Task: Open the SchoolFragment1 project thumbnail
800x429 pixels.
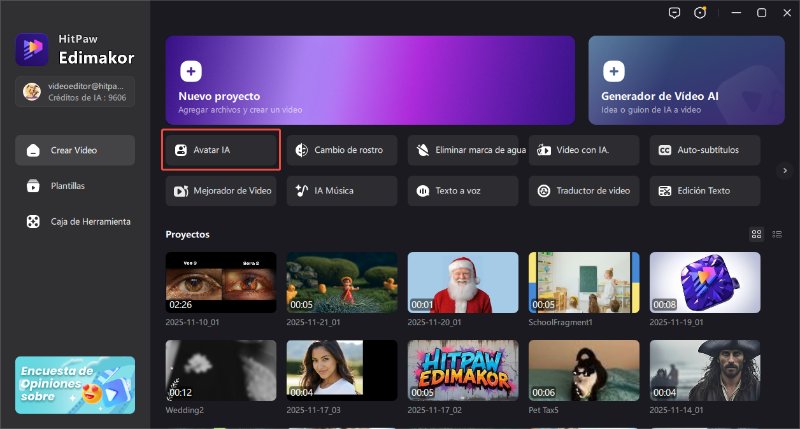Action: (x=584, y=282)
